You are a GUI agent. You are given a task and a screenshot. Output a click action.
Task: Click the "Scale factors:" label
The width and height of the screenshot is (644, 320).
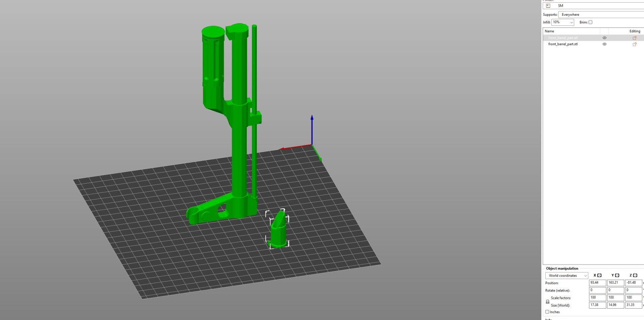(561, 298)
